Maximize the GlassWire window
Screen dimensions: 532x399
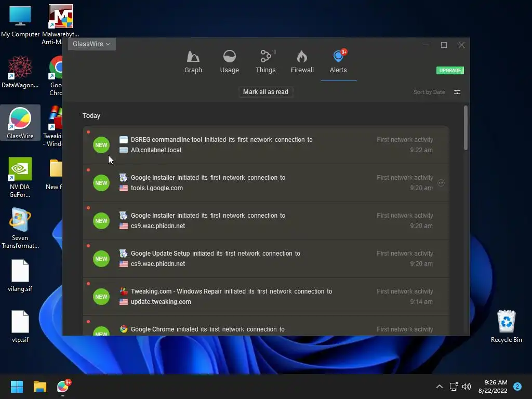(x=444, y=45)
